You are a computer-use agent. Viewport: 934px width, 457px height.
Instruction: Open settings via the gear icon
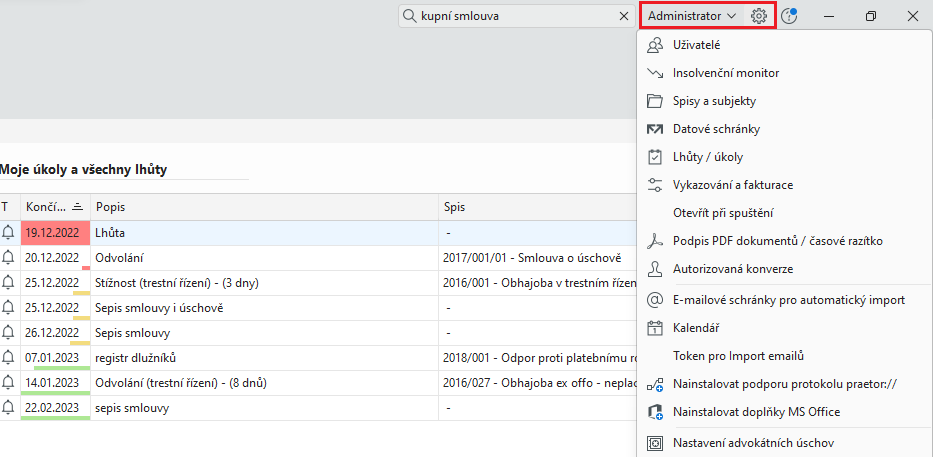coord(759,16)
